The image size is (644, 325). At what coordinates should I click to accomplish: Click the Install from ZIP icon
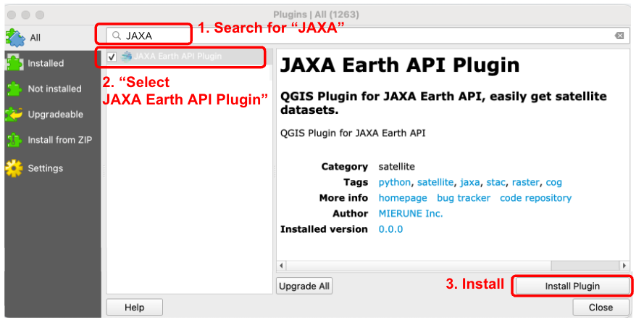point(14,140)
